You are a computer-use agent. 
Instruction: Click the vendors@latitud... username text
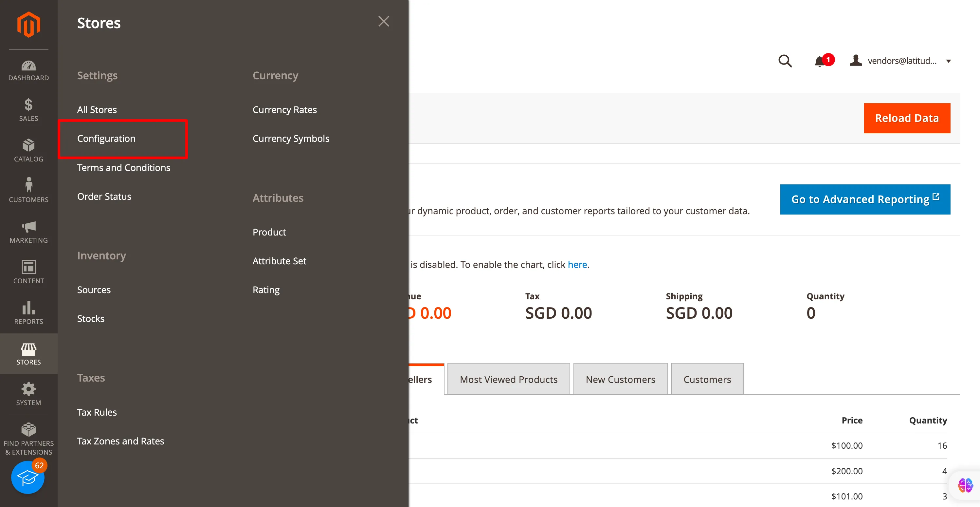902,61
